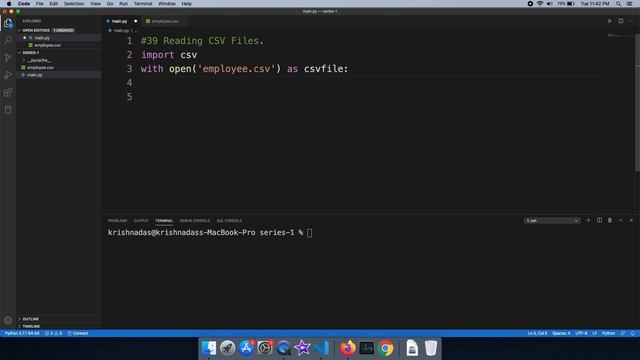Run Python file with the play icon
640x360 pixels.
point(610,21)
